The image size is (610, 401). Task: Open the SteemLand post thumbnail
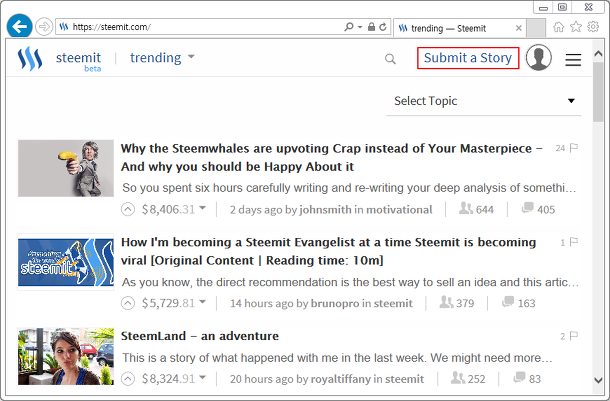pos(66,357)
